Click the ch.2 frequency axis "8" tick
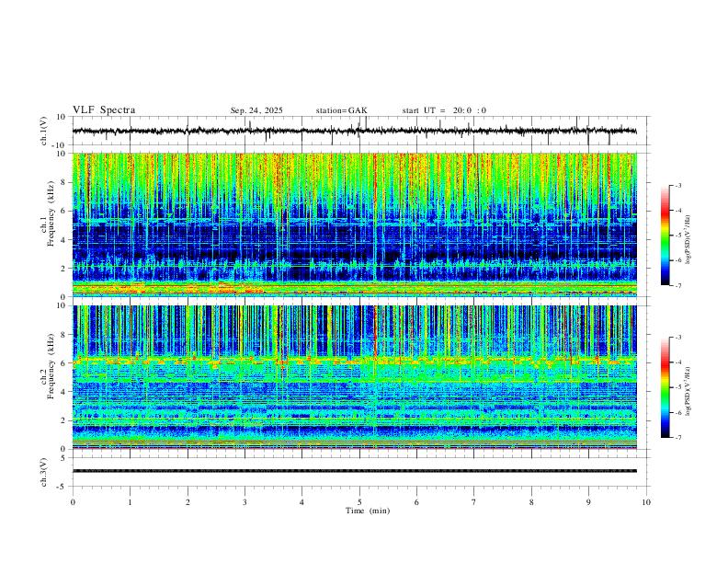Viewport: 728px width, 563px height. (64, 335)
